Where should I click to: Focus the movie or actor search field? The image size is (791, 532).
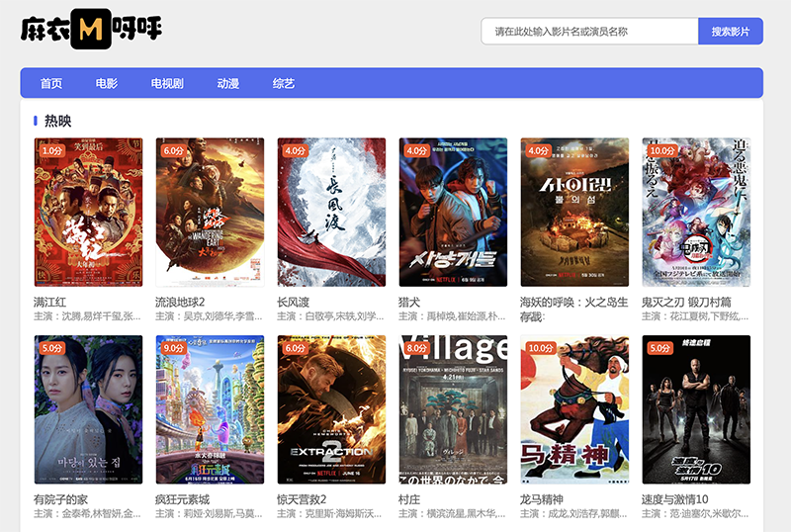(x=589, y=32)
